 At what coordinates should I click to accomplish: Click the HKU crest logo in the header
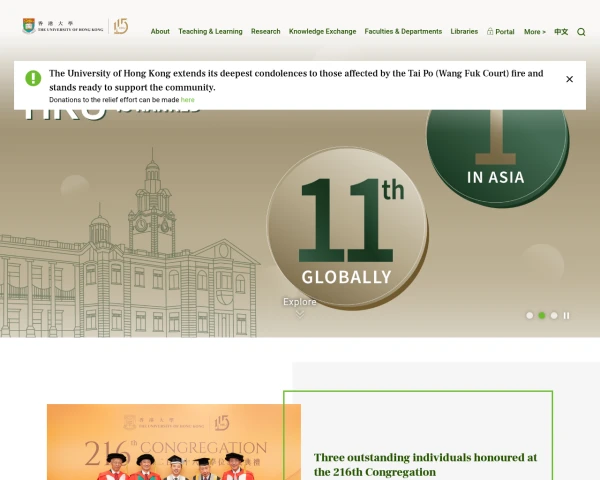click(x=29, y=26)
